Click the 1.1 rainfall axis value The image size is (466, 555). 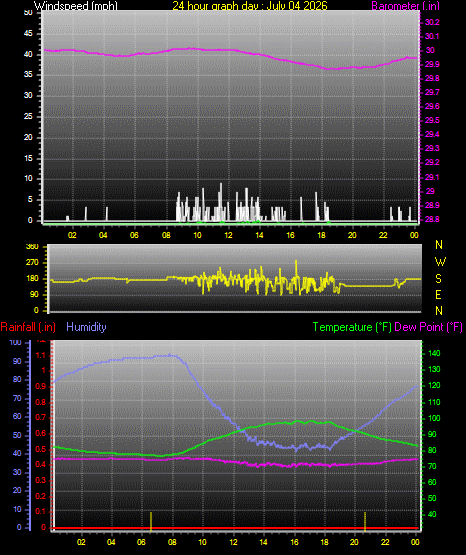coord(41,355)
